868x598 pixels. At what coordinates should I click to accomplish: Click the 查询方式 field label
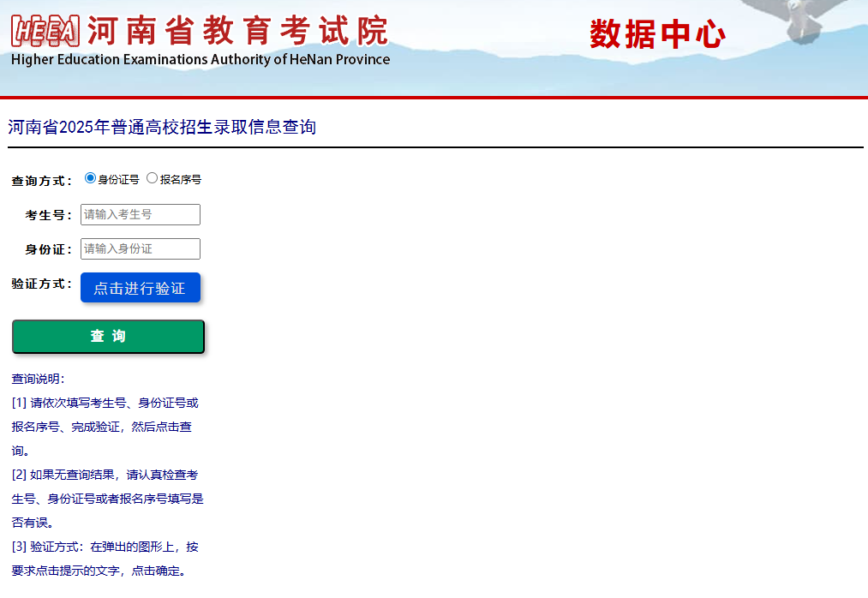[42, 181]
